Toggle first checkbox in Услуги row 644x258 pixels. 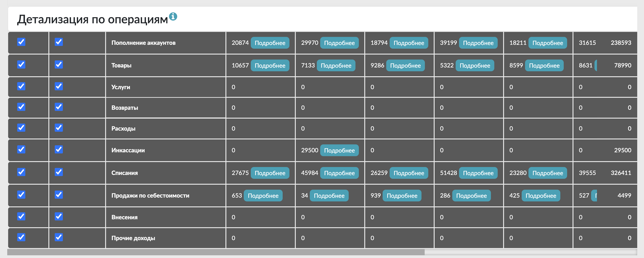tap(21, 86)
